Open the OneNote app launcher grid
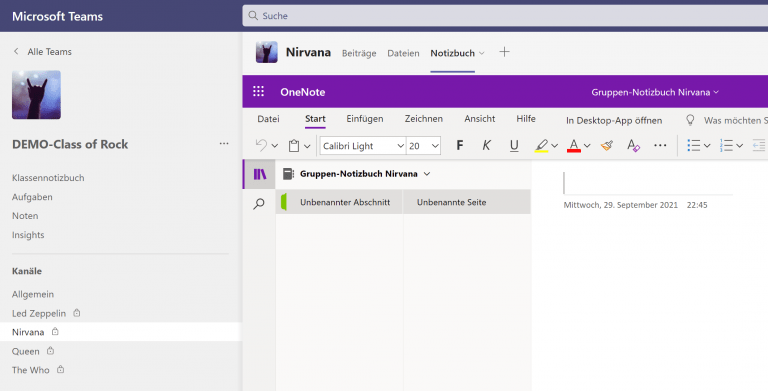 click(258, 92)
